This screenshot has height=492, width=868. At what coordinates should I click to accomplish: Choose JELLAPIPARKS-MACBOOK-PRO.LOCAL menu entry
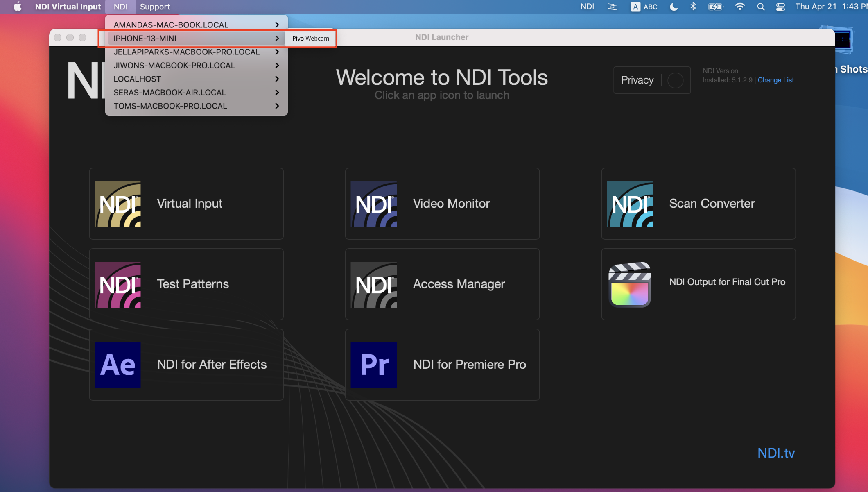point(196,52)
